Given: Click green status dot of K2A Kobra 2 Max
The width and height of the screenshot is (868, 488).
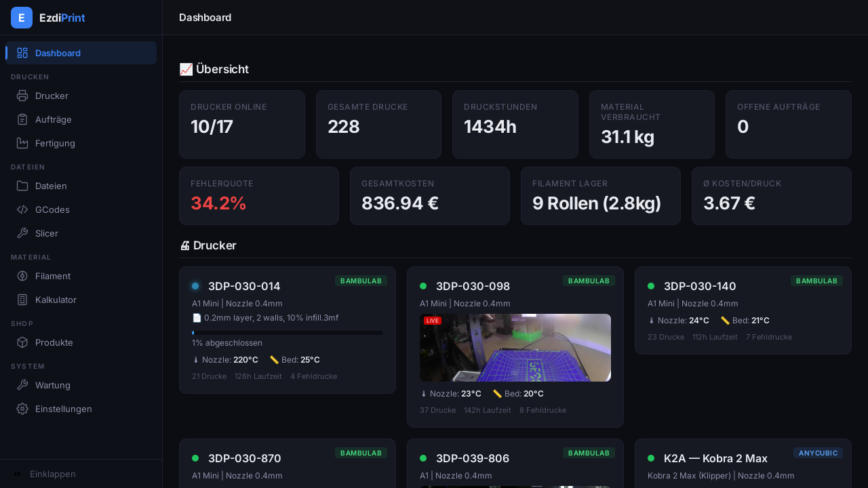Looking at the screenshot, I should (651, 458).
